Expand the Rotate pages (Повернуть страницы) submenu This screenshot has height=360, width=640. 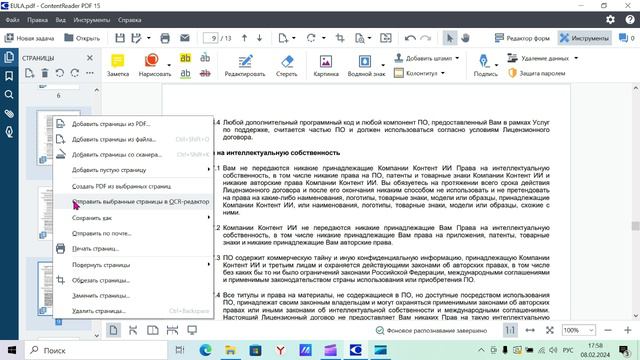tap(133, 264)
